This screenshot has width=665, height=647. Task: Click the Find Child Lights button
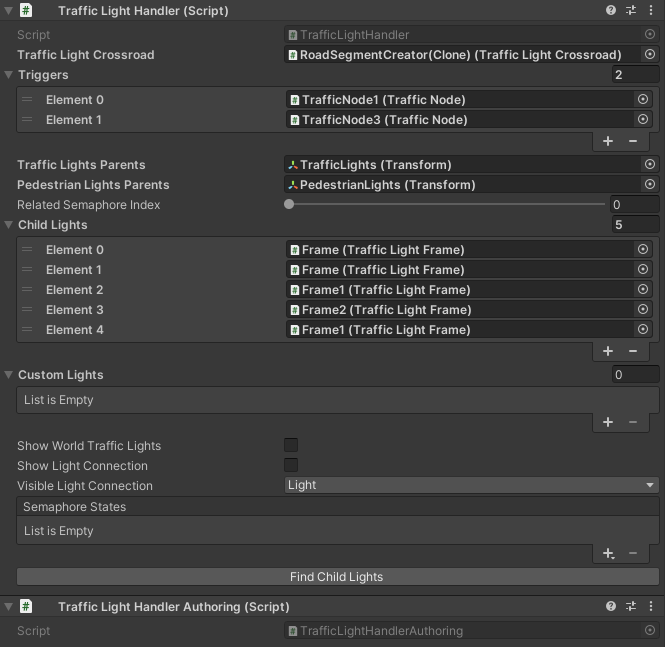point(338,577)
